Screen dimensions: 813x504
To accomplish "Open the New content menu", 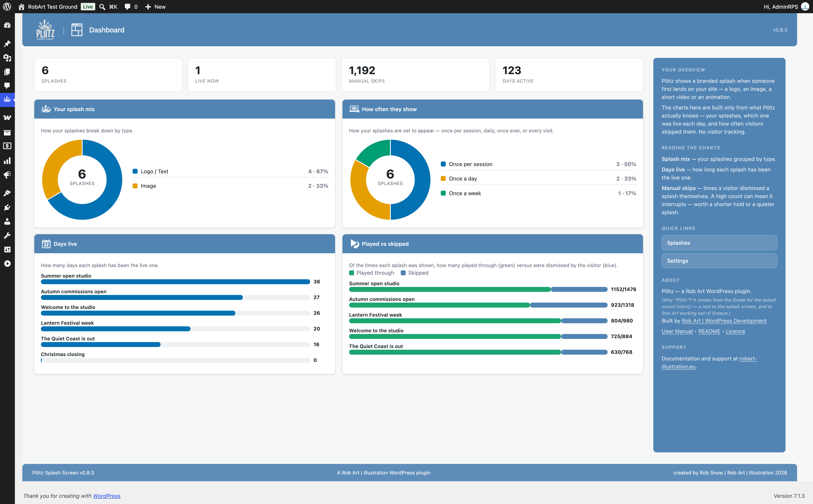I will coord(155,7).
